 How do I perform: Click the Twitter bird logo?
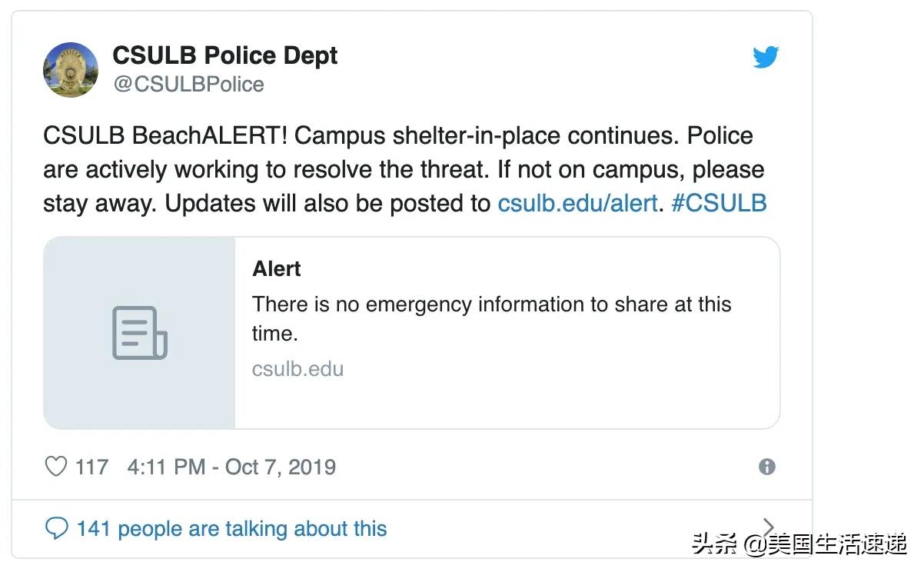pos(766,57)
